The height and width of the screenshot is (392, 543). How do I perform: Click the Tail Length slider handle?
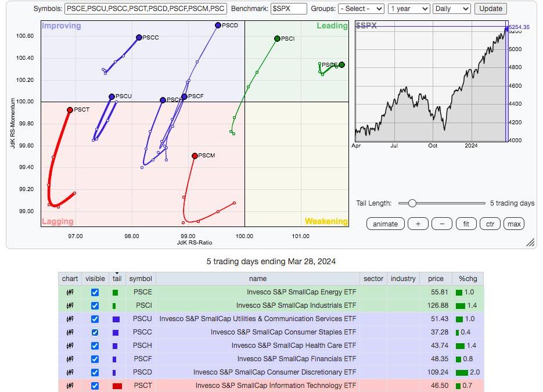(x=412, y=203)
